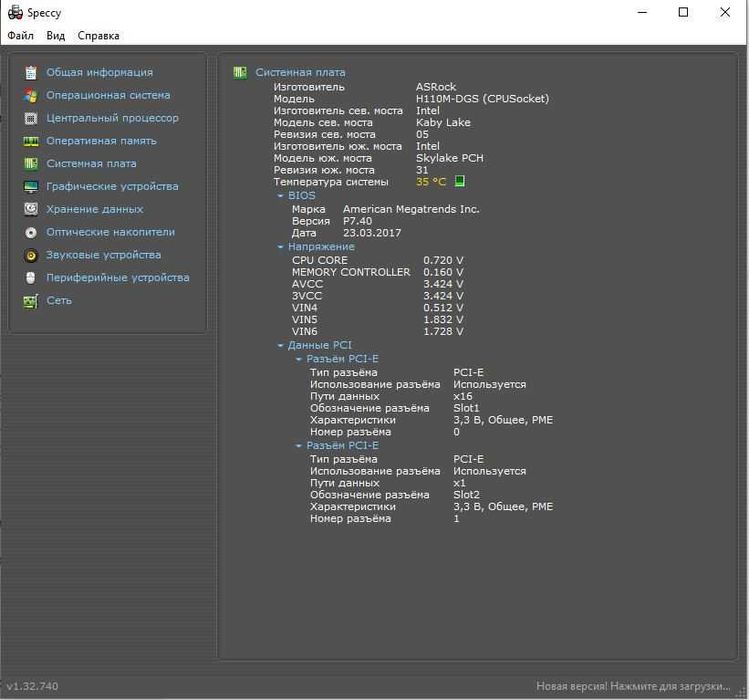Click the Системная плата heading in main panel

300,73
